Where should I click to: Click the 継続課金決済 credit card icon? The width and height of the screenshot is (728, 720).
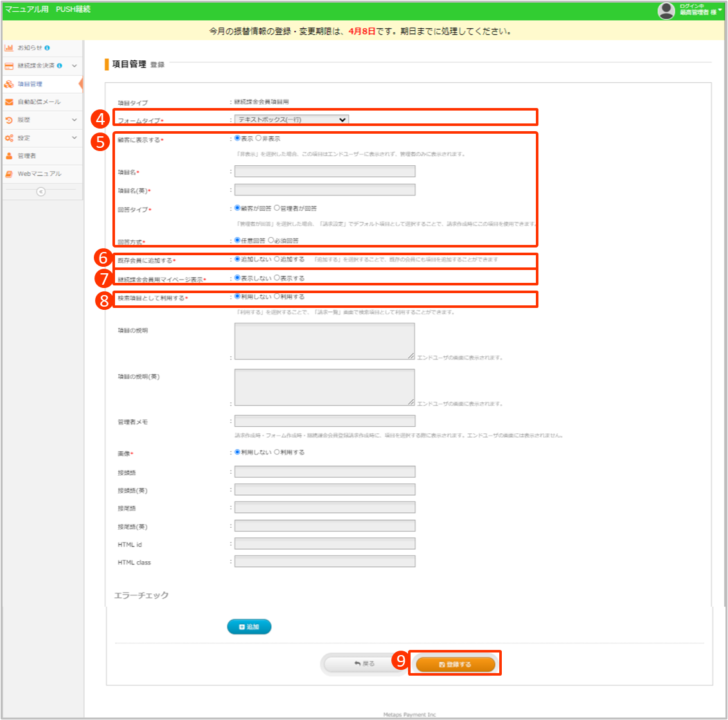click(9, 66)
